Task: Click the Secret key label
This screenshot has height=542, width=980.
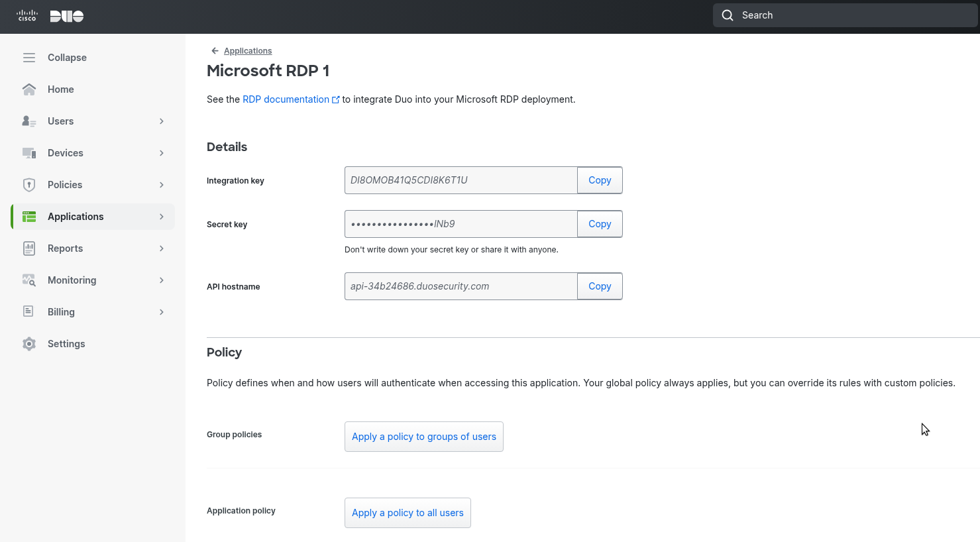Action: (x=227, y=225)
